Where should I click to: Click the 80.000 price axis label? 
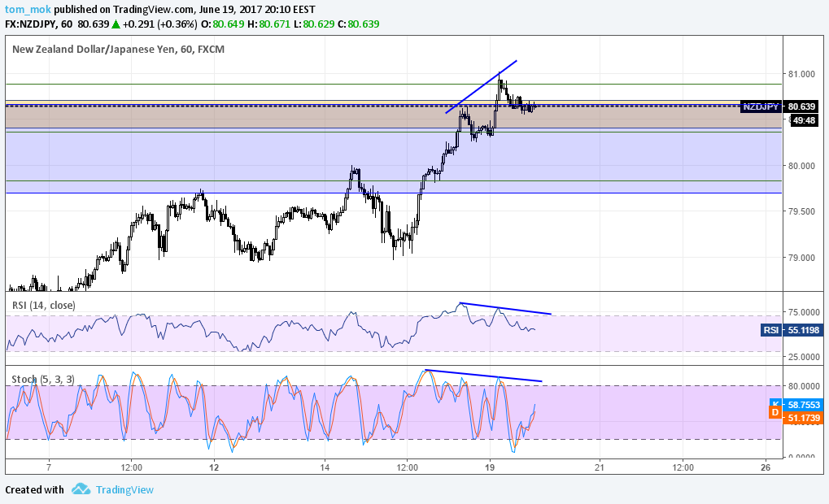click(801, 166)
